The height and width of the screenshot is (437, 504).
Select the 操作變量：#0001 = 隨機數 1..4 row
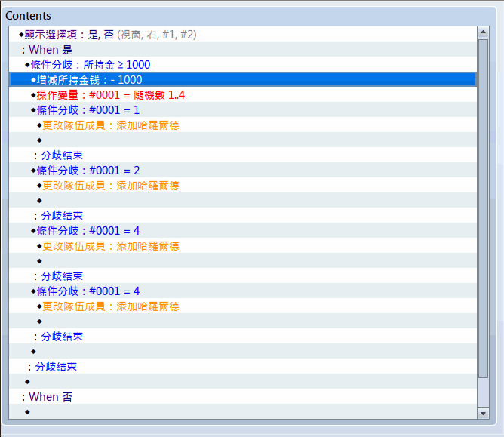(243, 95)
